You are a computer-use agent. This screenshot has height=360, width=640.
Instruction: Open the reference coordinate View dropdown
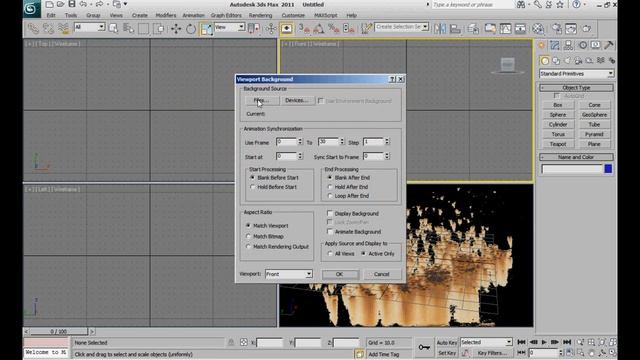229,27
